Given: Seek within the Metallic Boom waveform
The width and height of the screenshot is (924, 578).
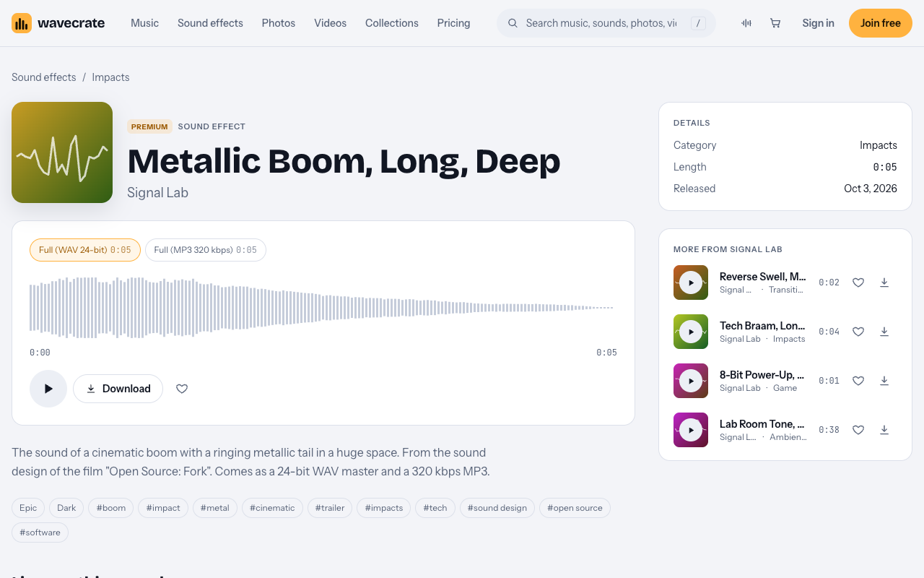Looking at the screenshot, I should tap(323, 308).
